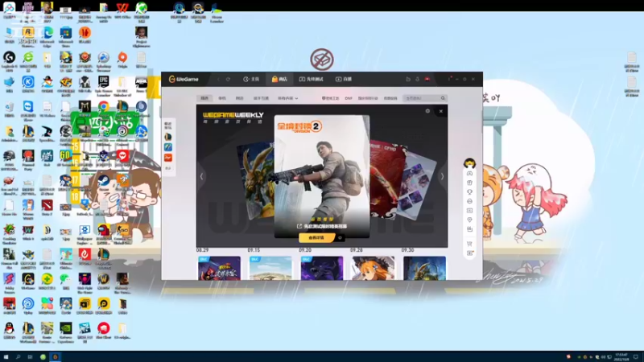Click the yellow 查看详情 details button
The height and width of the screenshot is (362, 644).
[x=316, y=237]
